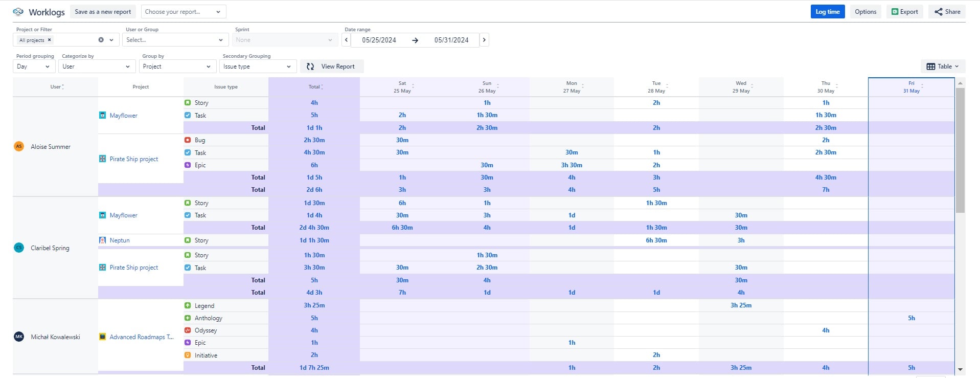Open the Table view dropdown
980x378 pixels.
pyautogui.click(x=943, y=66)
